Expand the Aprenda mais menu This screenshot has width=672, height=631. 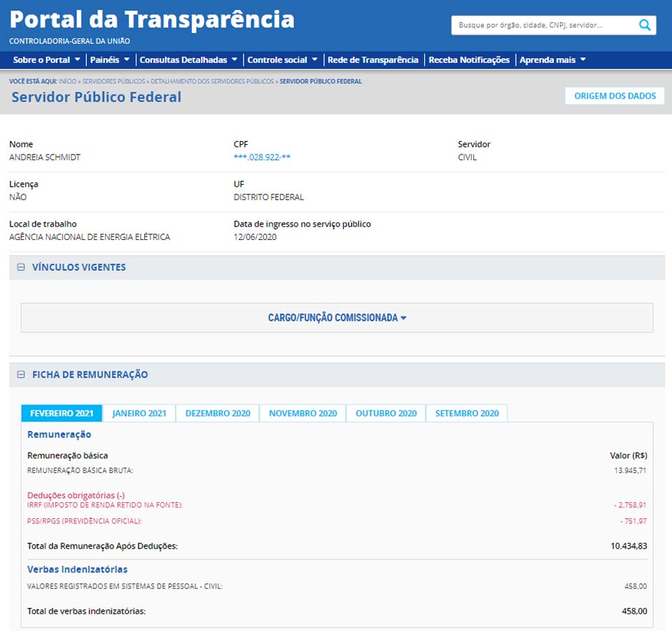point(552,60)
